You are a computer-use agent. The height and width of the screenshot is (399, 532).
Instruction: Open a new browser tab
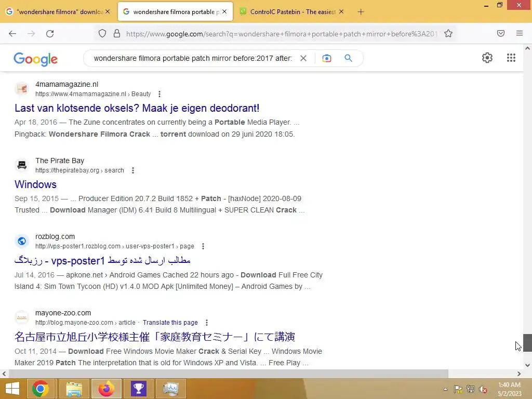pos(361,12)
